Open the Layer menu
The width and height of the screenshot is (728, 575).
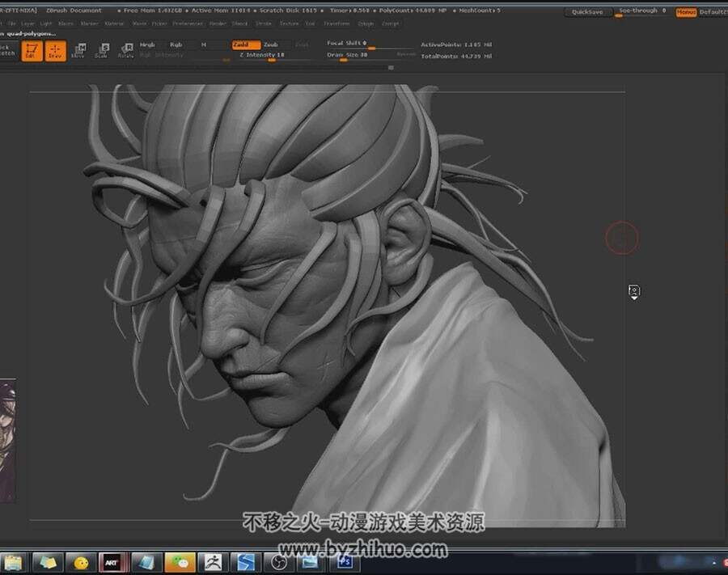[x=28, y=23]
